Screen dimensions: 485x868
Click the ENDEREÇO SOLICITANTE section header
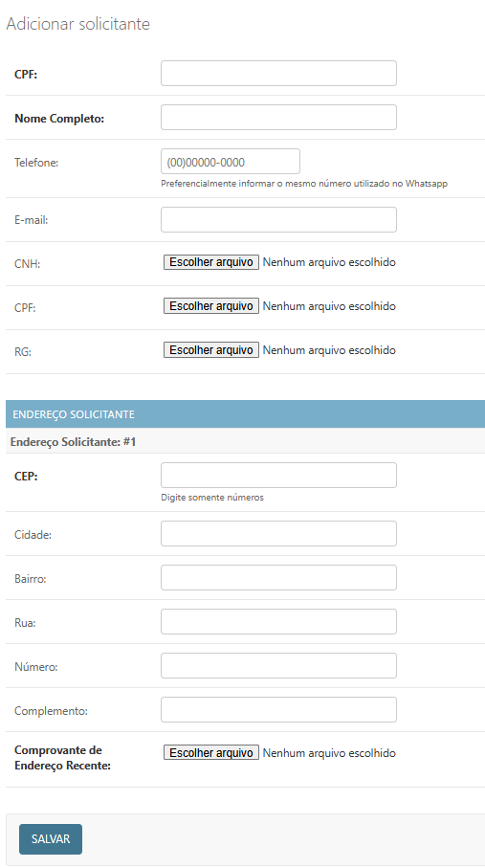point(245,414)
